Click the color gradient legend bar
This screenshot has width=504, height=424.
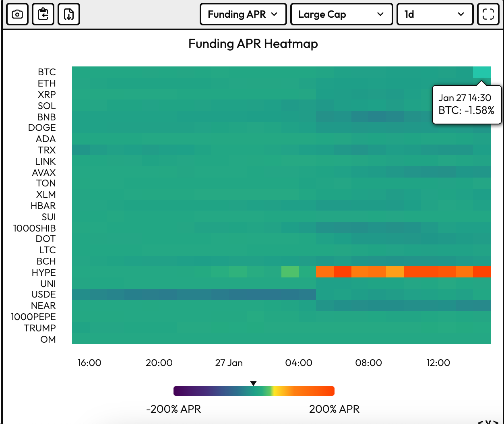(x=254, y=391)
